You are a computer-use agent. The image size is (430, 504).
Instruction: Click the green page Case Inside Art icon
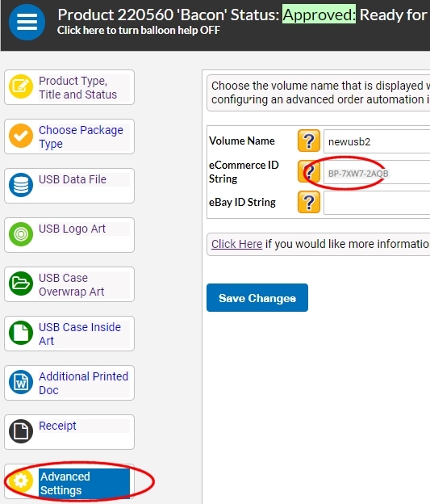tap(21, 333)
